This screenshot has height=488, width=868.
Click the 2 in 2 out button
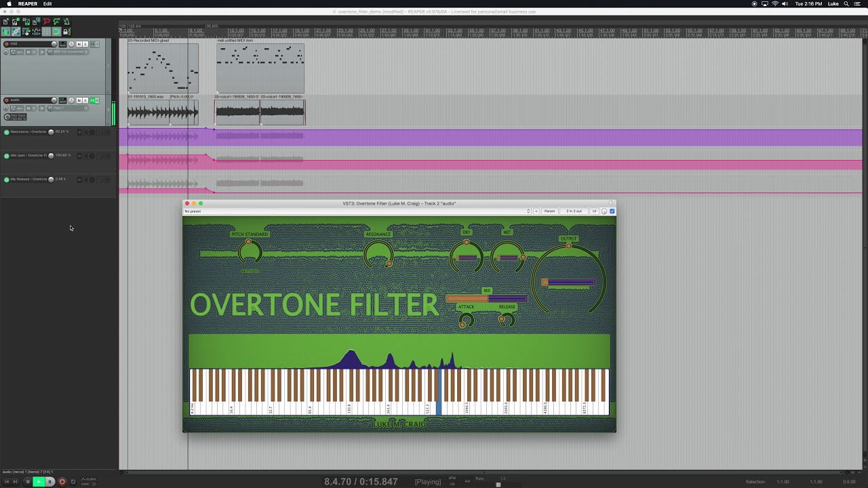click(573, 211)
